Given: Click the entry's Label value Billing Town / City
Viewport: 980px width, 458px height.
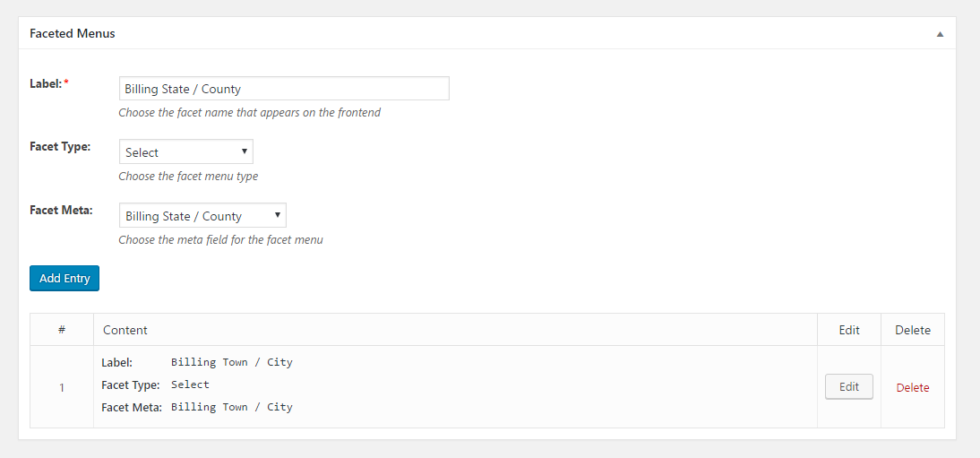Looking at the screenshot, I should (232, 362).
